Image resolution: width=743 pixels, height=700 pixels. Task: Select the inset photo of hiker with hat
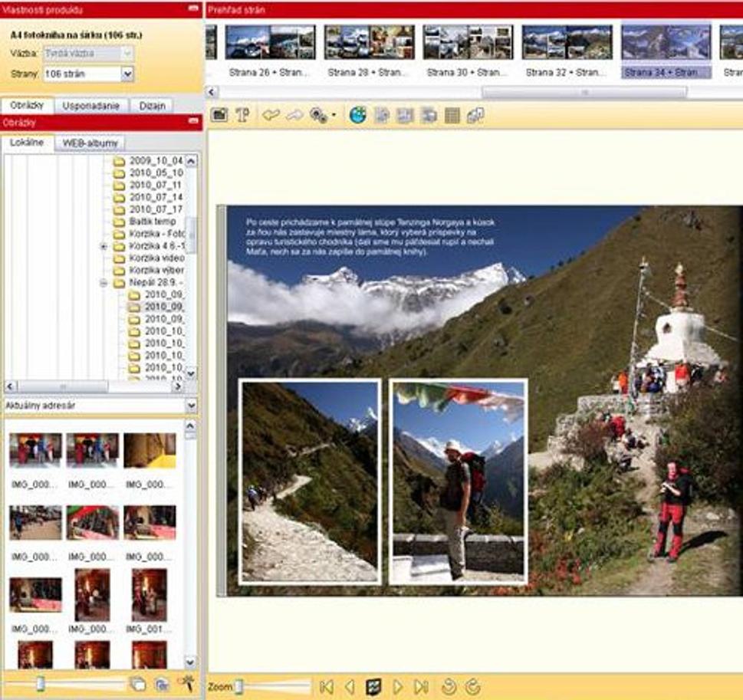459,481
